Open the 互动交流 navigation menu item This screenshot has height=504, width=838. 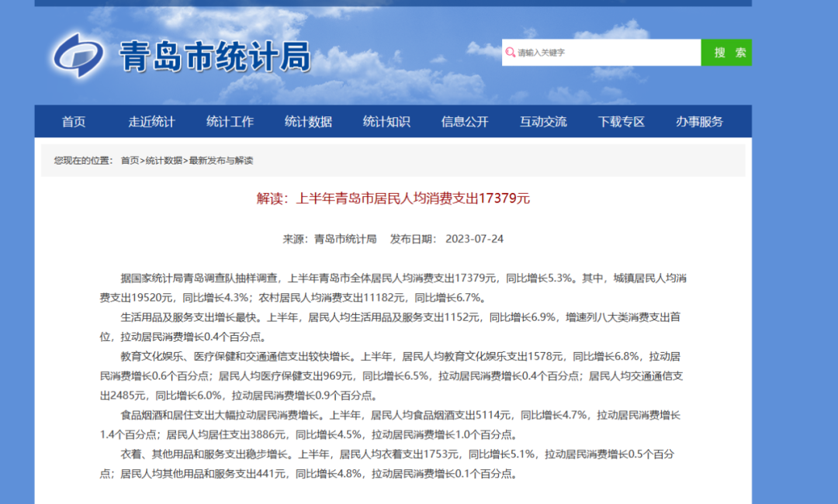click(543, 122)
